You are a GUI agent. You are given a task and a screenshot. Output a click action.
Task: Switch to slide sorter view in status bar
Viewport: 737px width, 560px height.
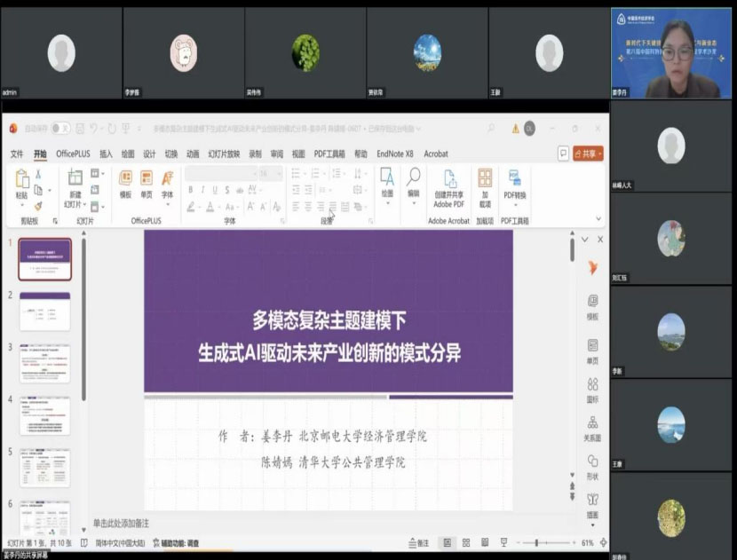point(465,542)
